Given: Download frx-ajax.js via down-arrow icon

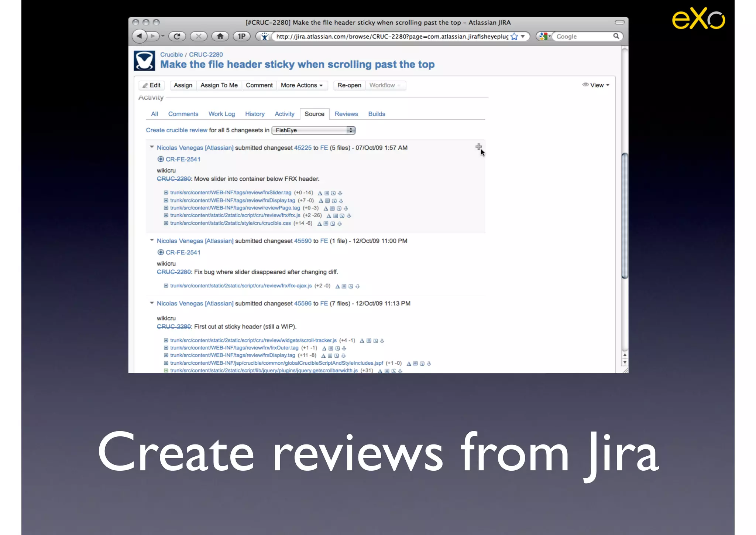Looking at the screenshot, I should pos(357,286).
